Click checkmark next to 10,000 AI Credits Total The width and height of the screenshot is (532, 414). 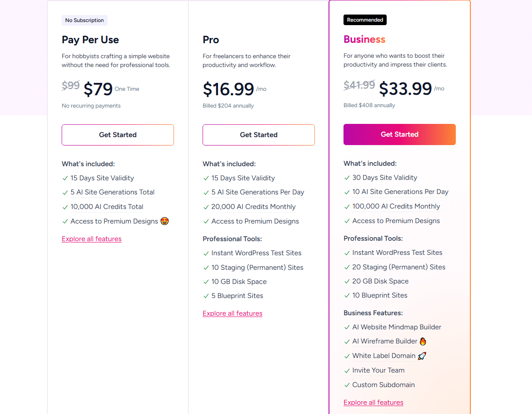pyautogui.click(x=65, y=207)
